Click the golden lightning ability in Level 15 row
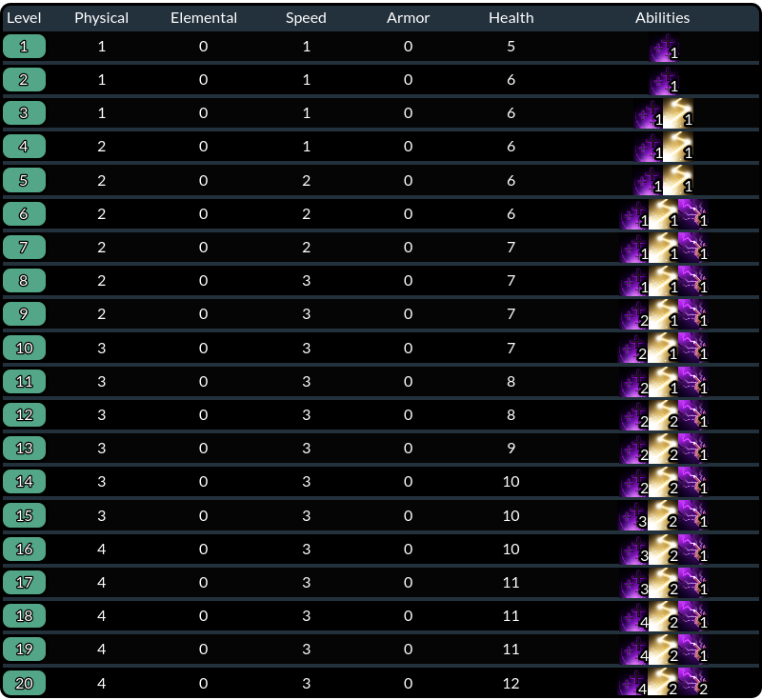This screenshot has height=700, width=762. point(664,516)
